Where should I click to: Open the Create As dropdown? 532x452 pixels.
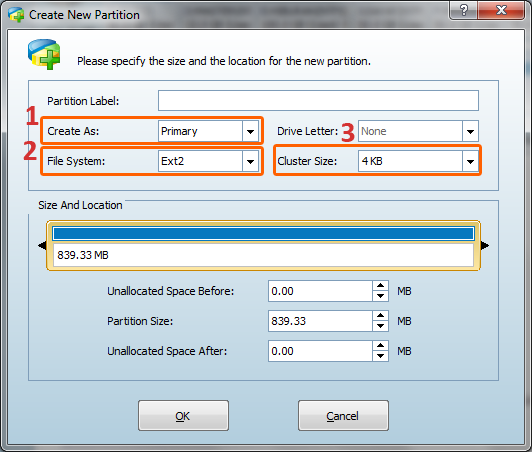250,131
